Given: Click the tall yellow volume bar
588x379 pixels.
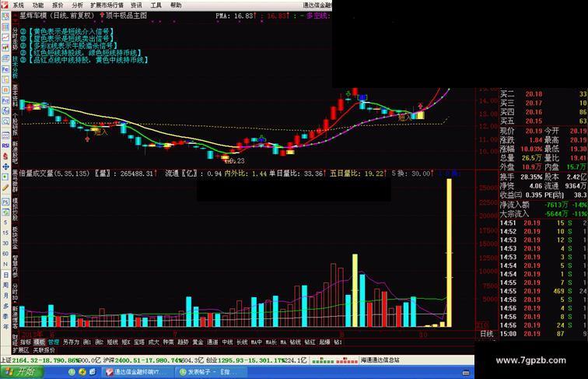Looking at the screenshot, I should (x=449, y=253).
